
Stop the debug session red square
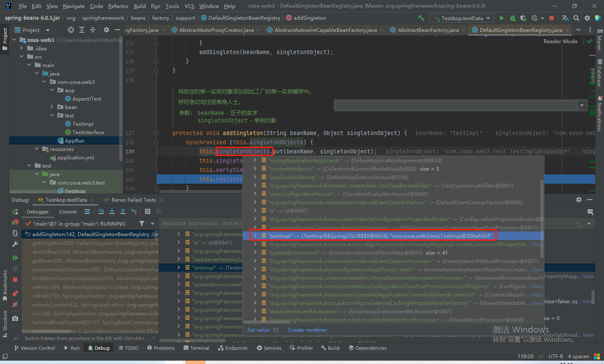16,280
